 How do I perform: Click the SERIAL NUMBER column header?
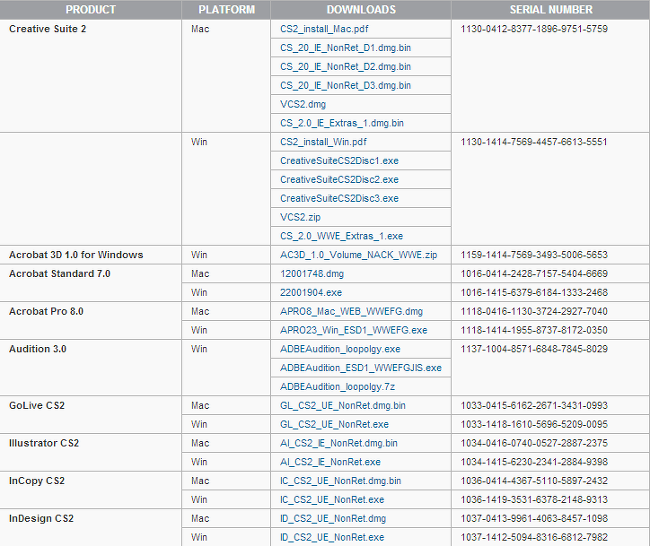tap(551, 10)
